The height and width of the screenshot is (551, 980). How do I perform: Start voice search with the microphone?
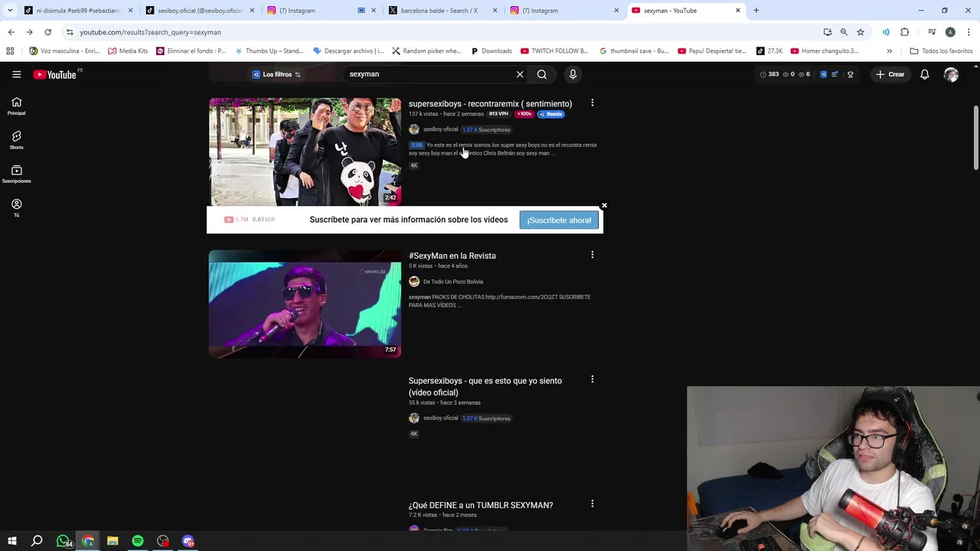(x=573, y=74)
